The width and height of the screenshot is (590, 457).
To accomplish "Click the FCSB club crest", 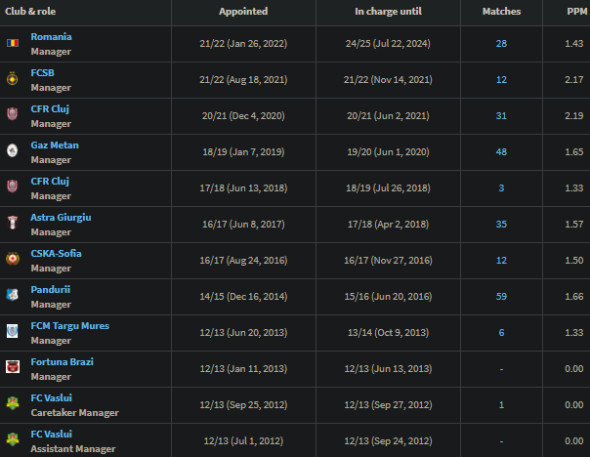I will (x=12, y=79).
